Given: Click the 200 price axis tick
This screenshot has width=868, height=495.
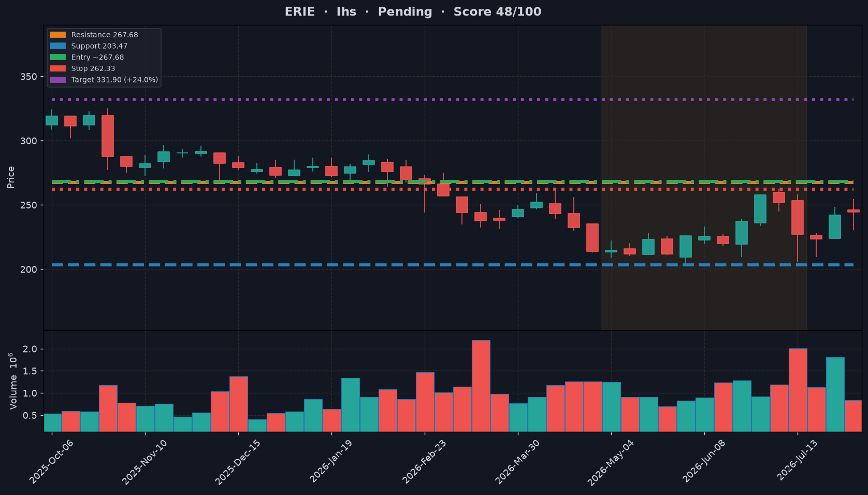Looking at the screenshot, I should point(28,270).
